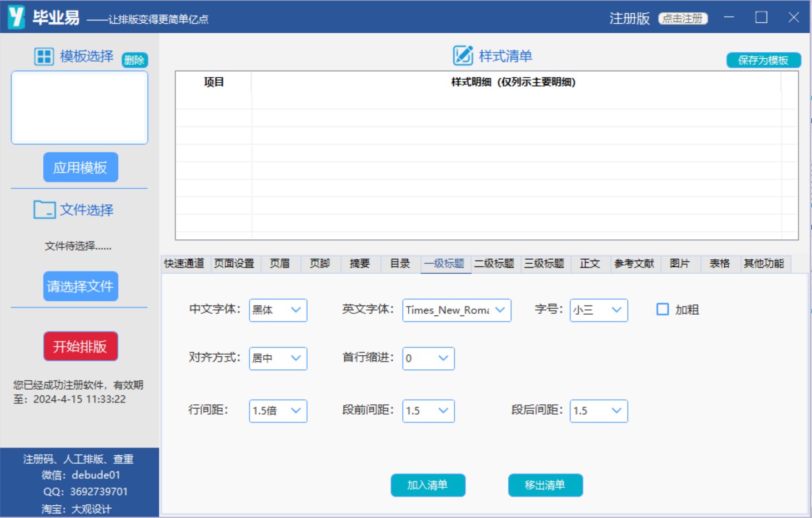812x518 pixels.
Task: Expand the 对齐方式 dropdown showing 居中
Action: (x=278, y=359)
